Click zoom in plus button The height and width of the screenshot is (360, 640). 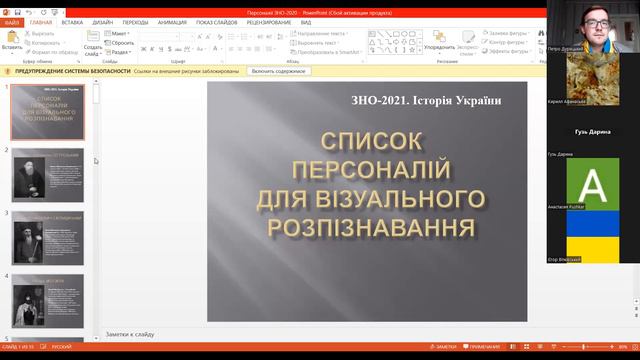611,347
